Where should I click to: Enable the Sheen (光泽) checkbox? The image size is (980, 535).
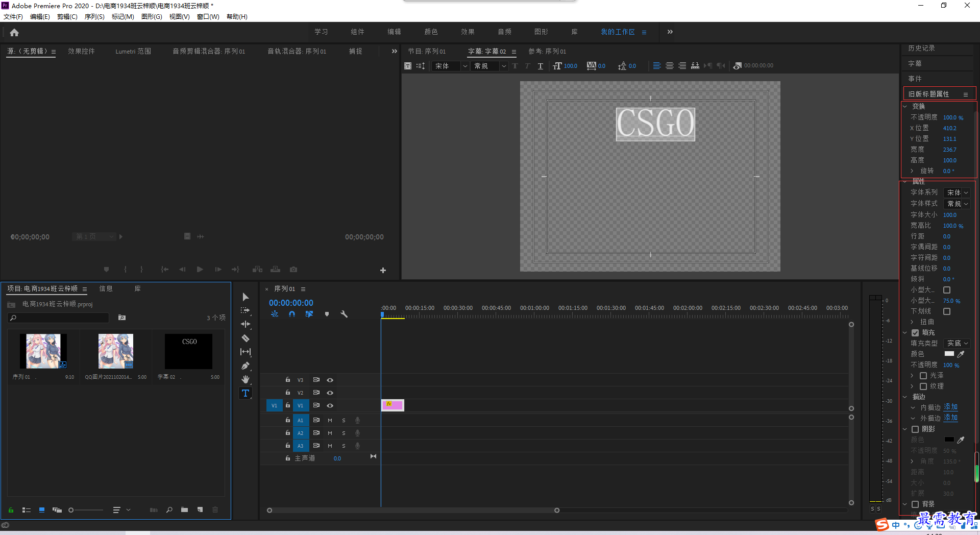[x=923, y=376]
